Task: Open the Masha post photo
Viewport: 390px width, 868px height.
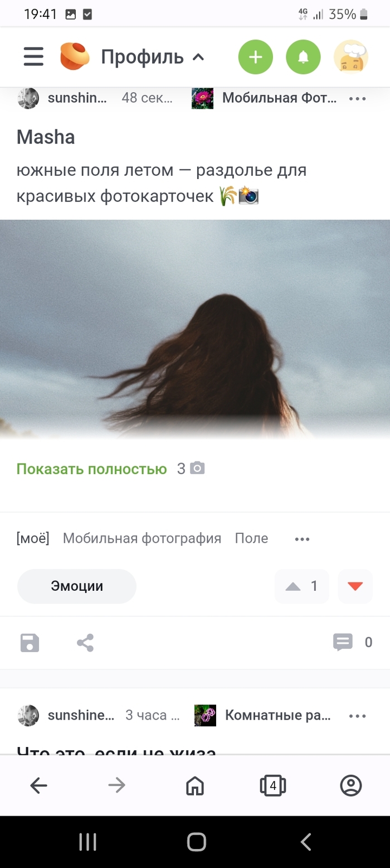Action: [195, 329]
